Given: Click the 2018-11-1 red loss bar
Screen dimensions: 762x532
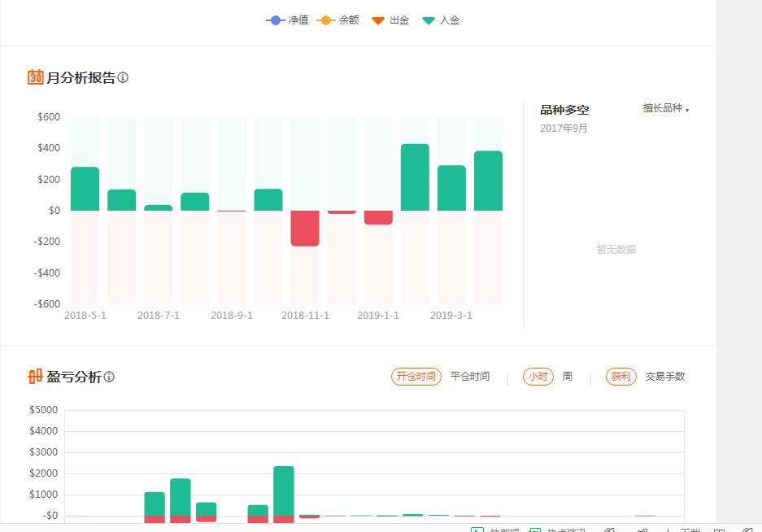Looking at the screenshot, I should (305, 228).
